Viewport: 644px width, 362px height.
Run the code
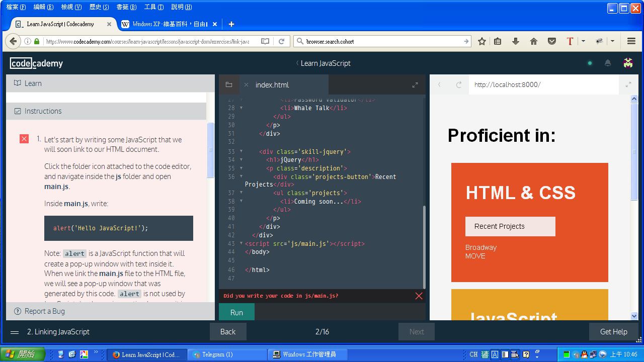tap(236, 312)
